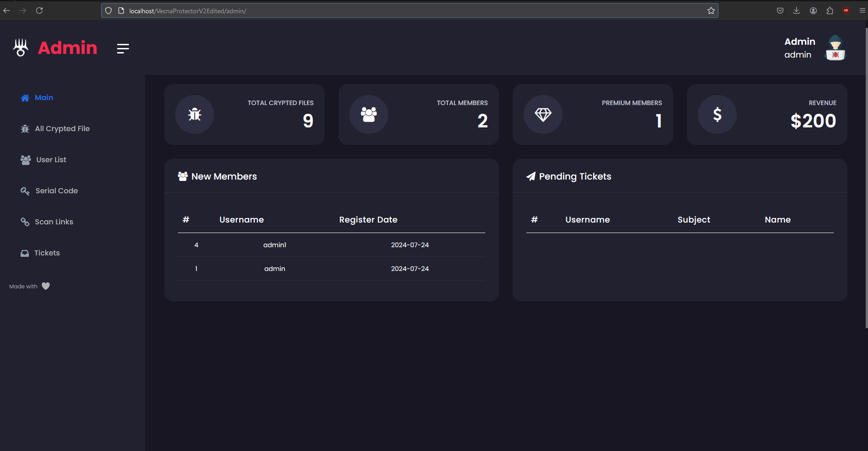Toggle the sidebar hamburger menu
This screenshot has width=868, height=451.
[x=123, y=48]
